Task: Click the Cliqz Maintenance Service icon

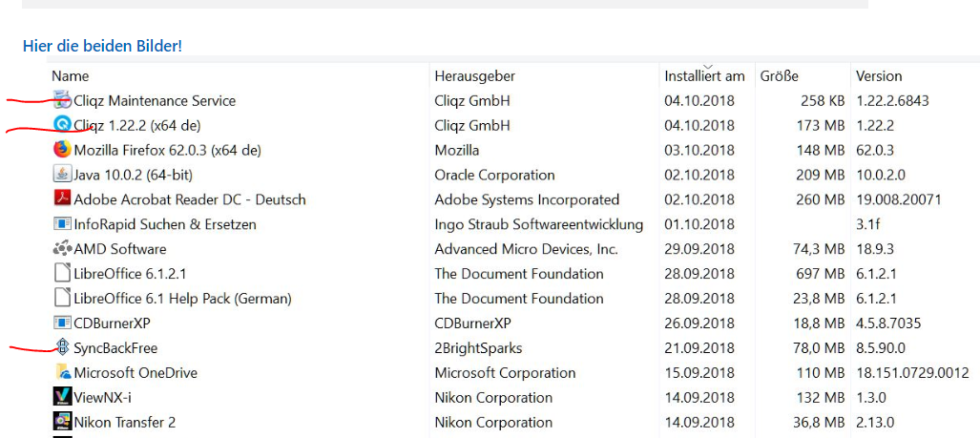Action: pos(62,100)
